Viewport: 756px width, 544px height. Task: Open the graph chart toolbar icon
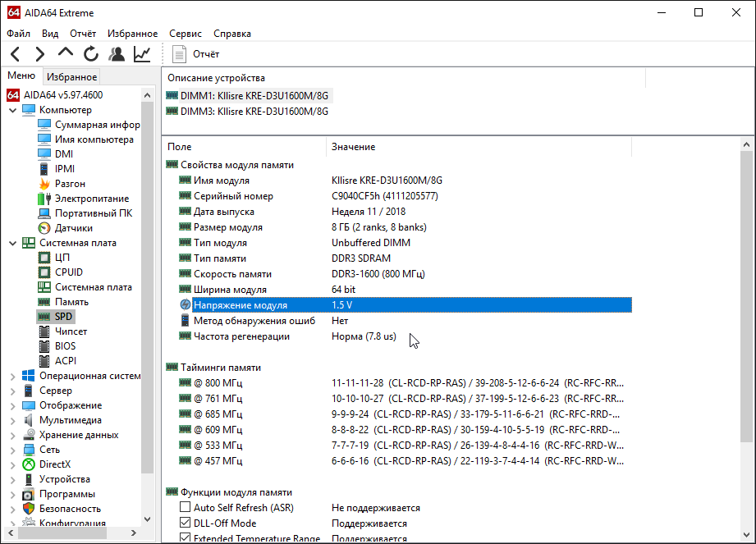[x=142, y=54]
